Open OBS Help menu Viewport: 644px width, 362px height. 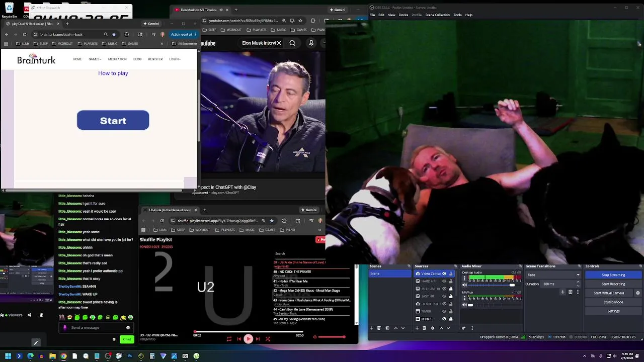[469, 15]
